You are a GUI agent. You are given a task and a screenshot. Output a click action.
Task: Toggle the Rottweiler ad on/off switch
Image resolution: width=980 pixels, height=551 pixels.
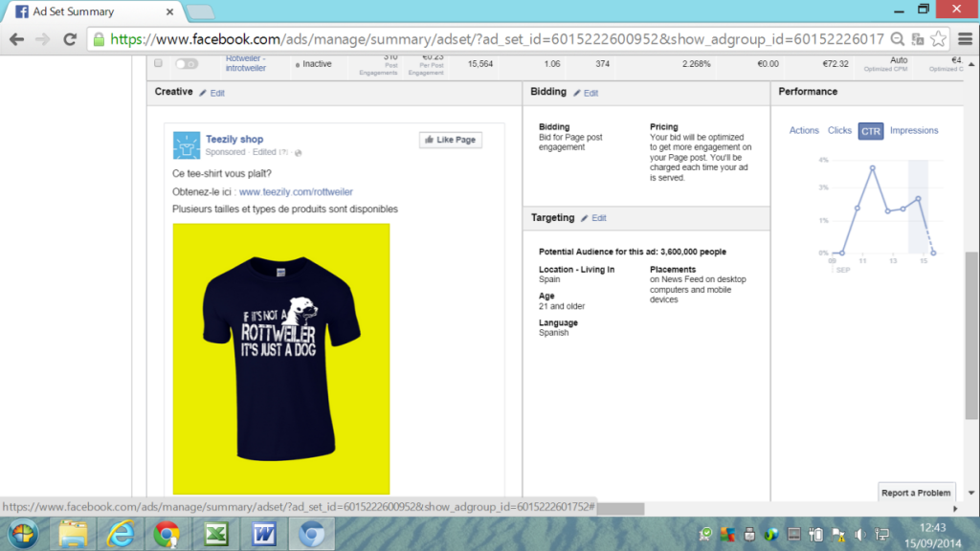pos(187,64)
